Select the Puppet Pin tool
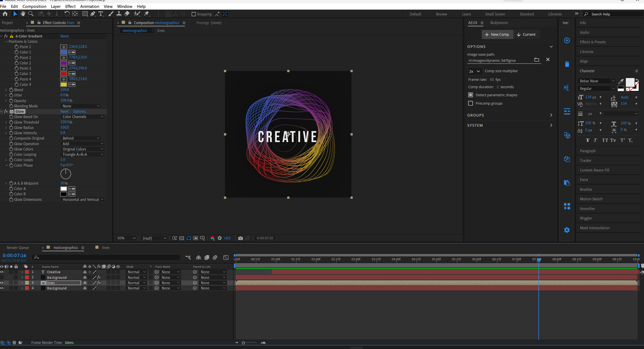The image size is (644, 349). (x=147, y=14)
